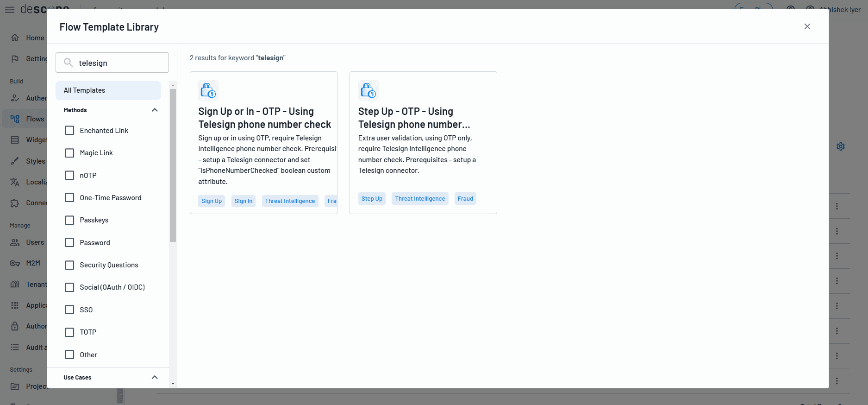Enable the Enchanted Link checkbox
Image resolution: width=868 pixels, height=405 pixels.
pos(69,131)
